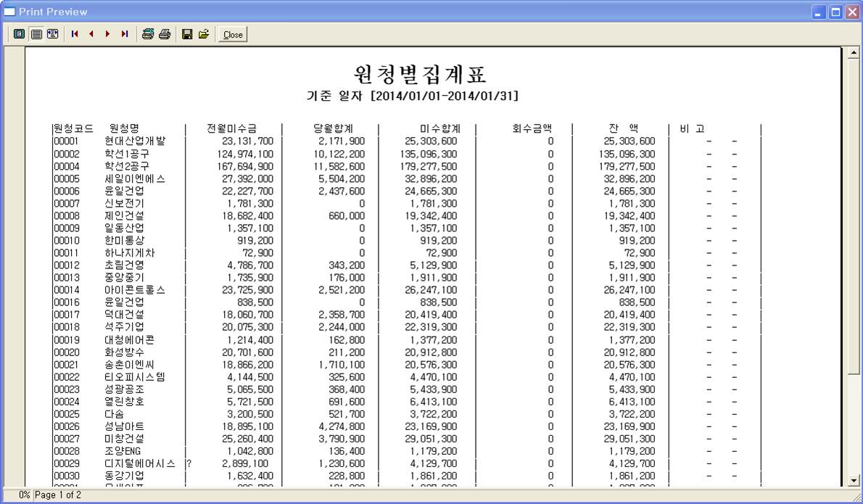Open printer setup dialog icon
Image resolution: width=863 pixels, height=504 pixels.
tap(147, 34)
